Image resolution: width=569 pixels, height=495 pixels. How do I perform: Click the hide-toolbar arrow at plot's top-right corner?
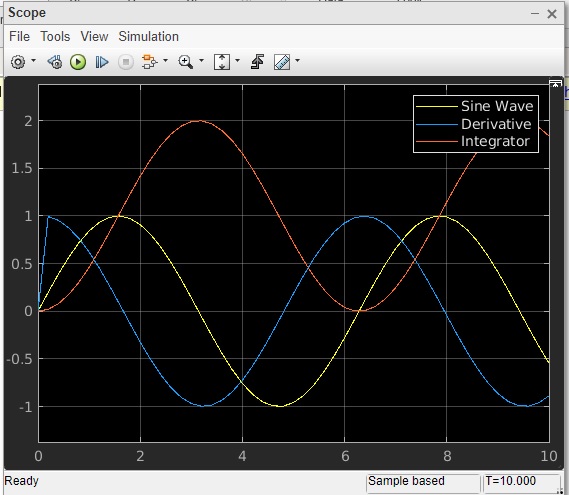point(555,84)
